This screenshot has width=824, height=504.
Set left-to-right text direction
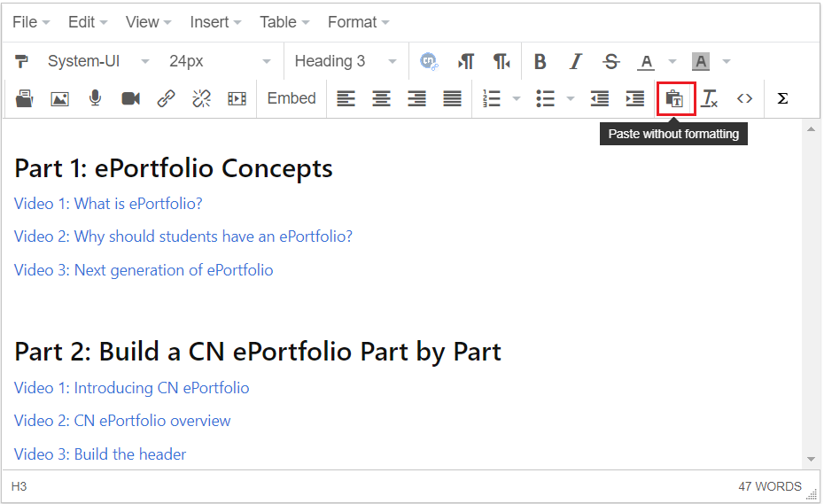465,61
